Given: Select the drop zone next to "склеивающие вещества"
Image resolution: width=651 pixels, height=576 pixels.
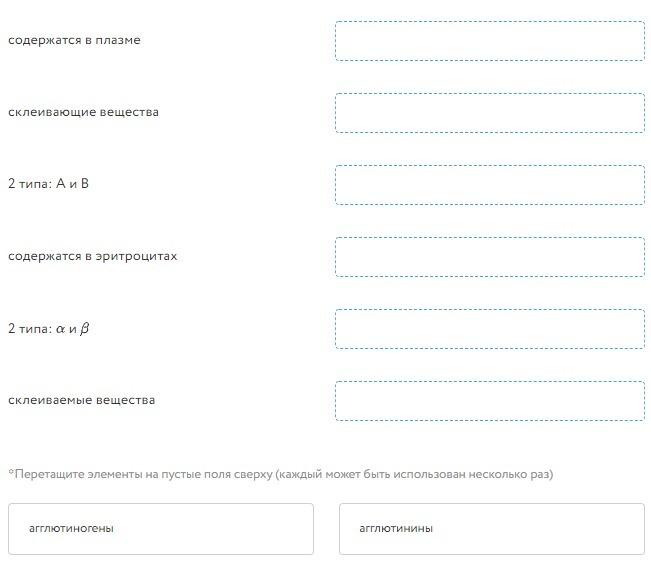Looking at the screenshot, I should [x=489, y=113].
